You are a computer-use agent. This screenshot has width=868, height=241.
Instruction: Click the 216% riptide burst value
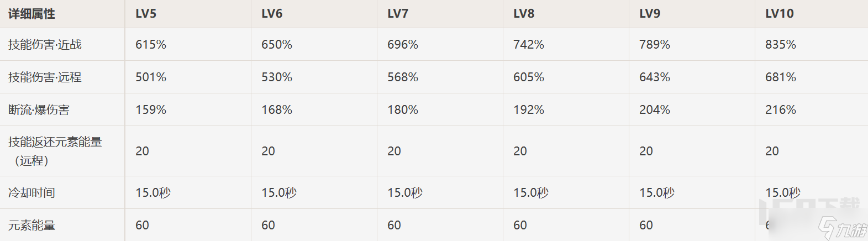point(781,110)
